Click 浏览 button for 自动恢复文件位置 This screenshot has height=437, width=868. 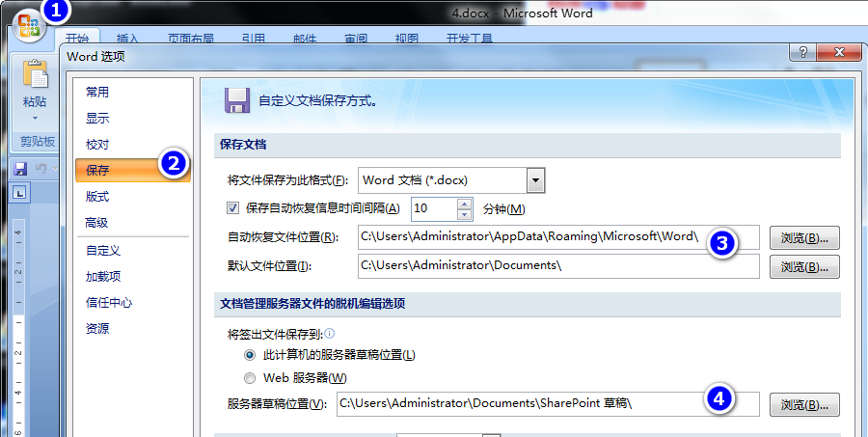804,238
